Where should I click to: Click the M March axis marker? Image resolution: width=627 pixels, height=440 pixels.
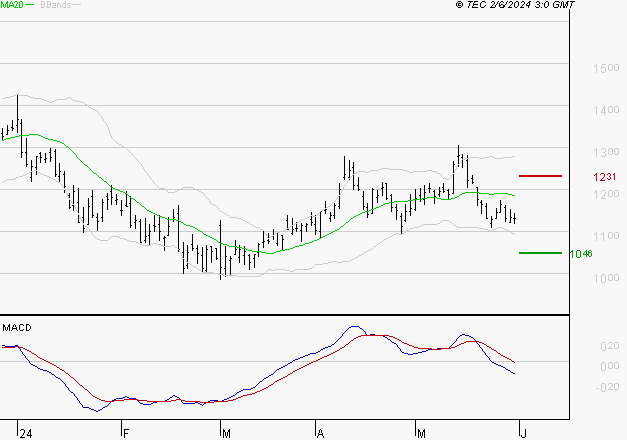226,434
